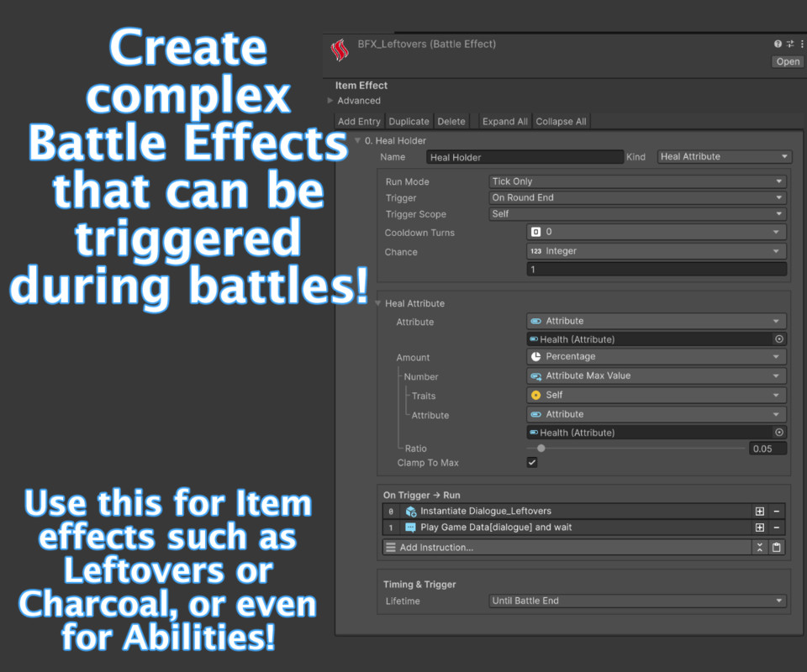The width and height of the screenshot is (807, 672).
Task: Click the Clamp To Max label
Action: pyautogui.click(x=428, y=463)
